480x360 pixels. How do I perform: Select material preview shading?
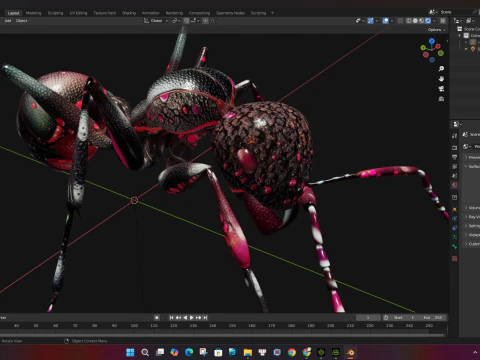(422, 21)
